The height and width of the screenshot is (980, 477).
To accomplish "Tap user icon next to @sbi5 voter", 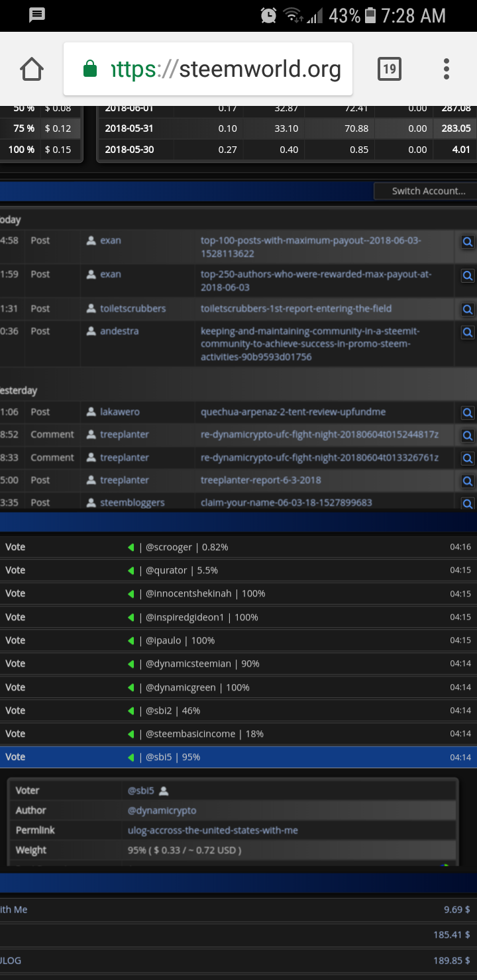I will [x=164, y=791].
